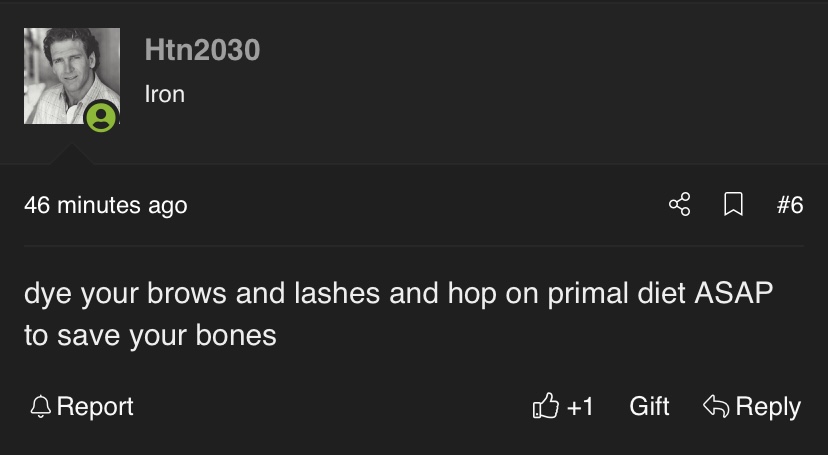Open the #6 post permalink
828x455 pixels.
790,205
